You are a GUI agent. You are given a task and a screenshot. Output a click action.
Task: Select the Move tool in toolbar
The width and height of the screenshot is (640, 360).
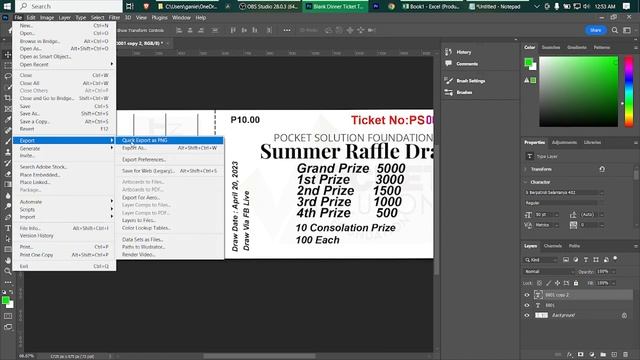pos(8,54)
